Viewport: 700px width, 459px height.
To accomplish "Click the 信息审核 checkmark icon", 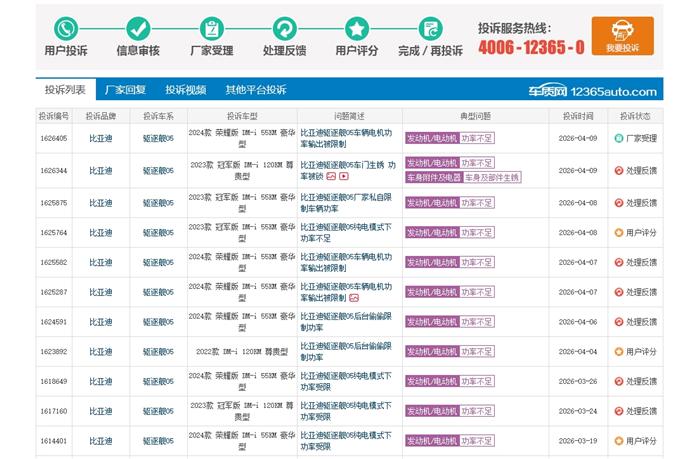I will 138,28.
